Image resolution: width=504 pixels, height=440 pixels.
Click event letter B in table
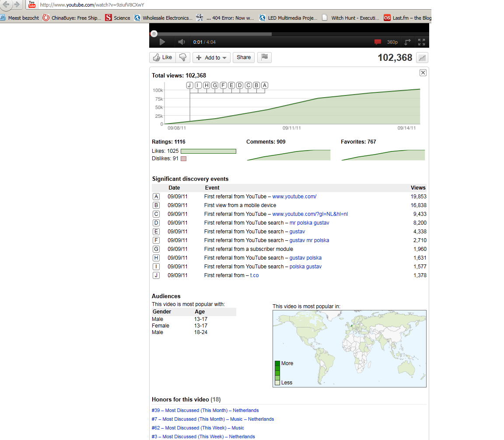coord(156,205)
